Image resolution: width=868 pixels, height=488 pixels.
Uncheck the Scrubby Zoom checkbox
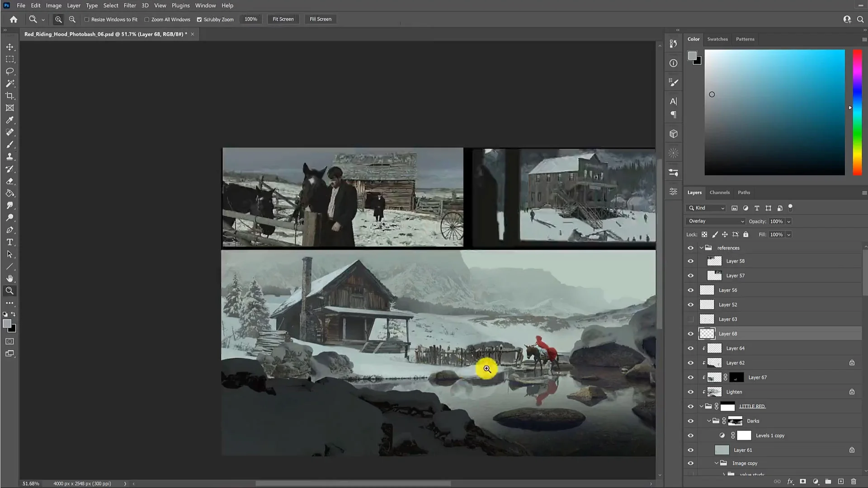(x=199, y=19)
